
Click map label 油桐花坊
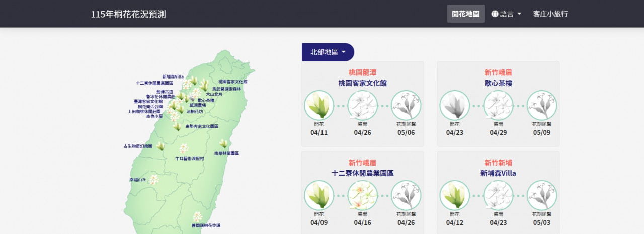click(x=195, y=112)
